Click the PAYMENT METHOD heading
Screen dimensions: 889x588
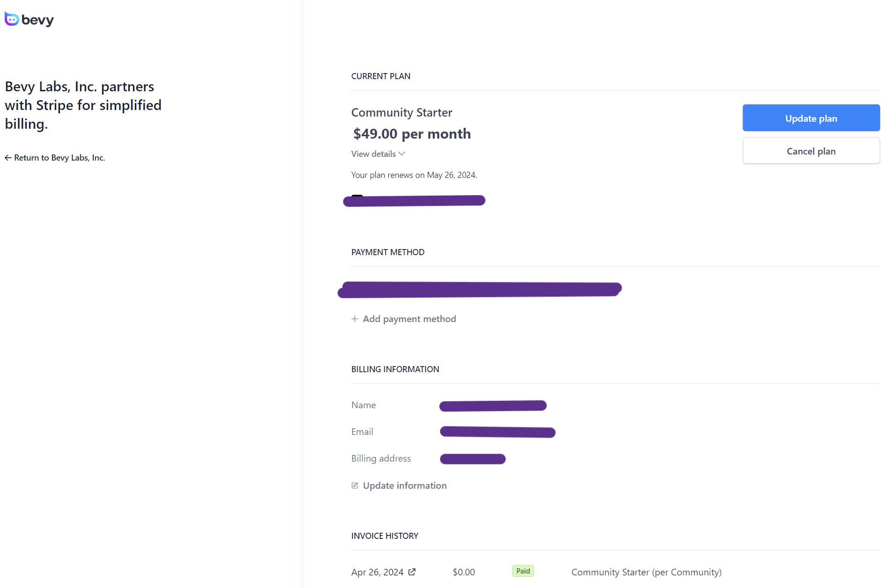388,252
